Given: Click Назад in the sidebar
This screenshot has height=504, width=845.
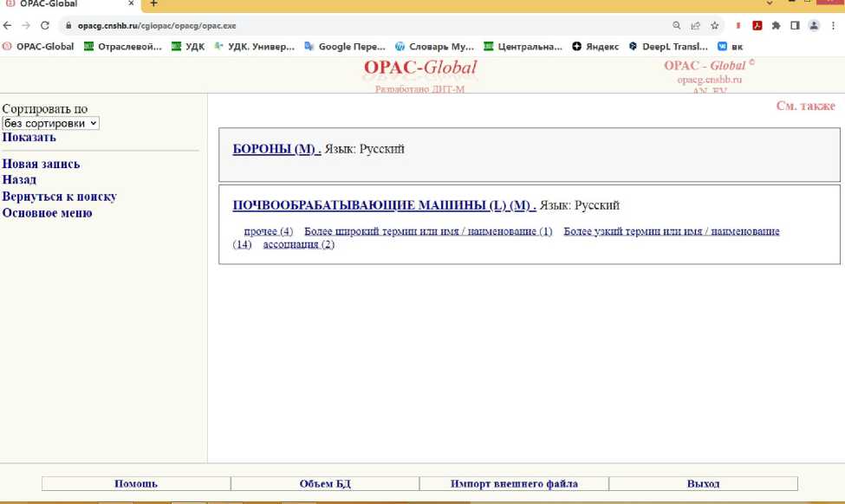Looking at the screenshot, I should tap(19, 179).
